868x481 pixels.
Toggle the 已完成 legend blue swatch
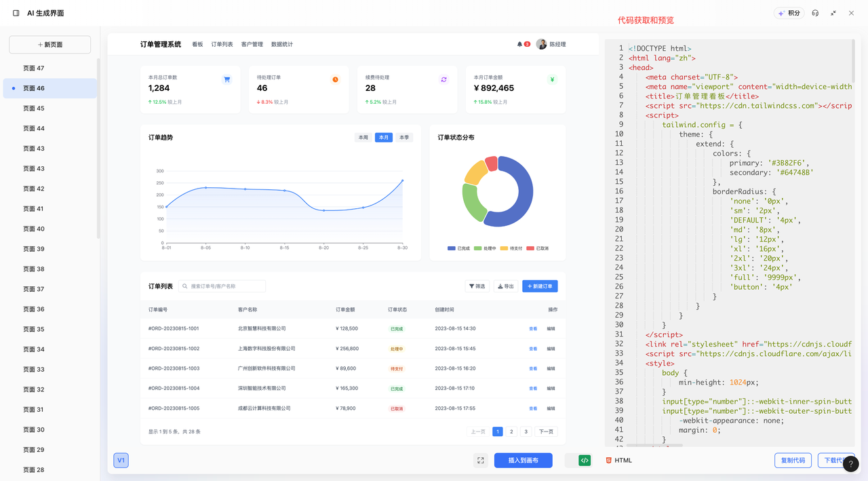pos(452,248)
